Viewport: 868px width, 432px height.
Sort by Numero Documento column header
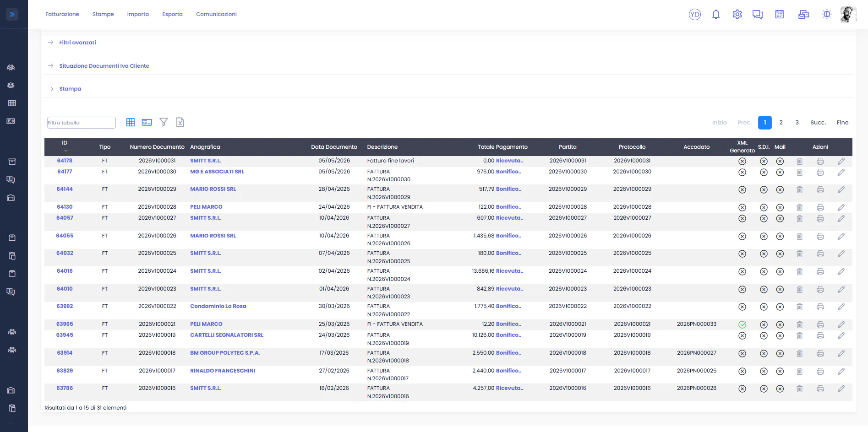(x=157, y=147)
